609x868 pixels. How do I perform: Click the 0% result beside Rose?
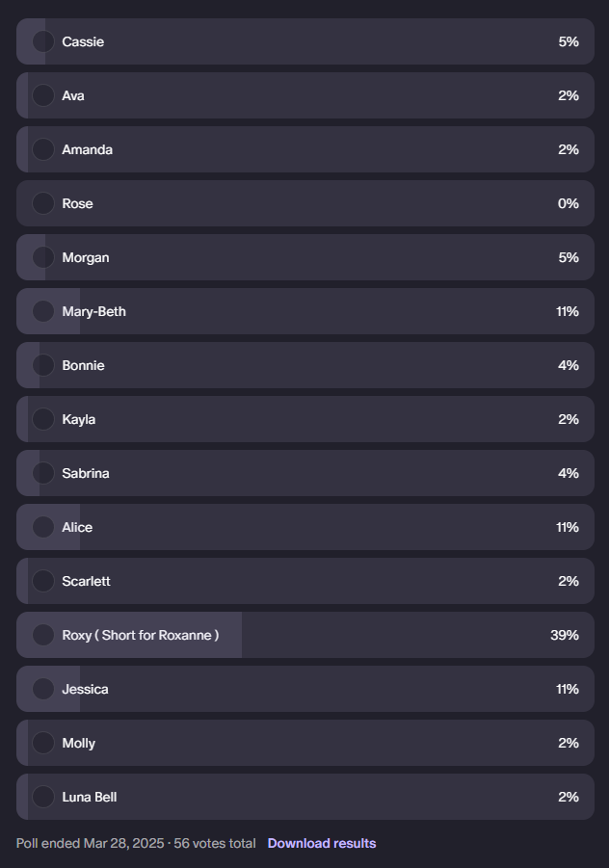coord(568,203)
